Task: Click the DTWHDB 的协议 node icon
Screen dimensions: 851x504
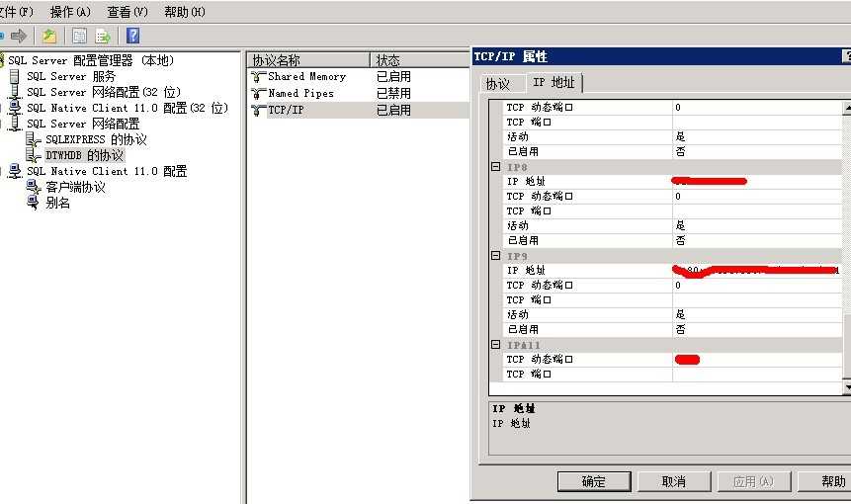Action: click(33, 155)
